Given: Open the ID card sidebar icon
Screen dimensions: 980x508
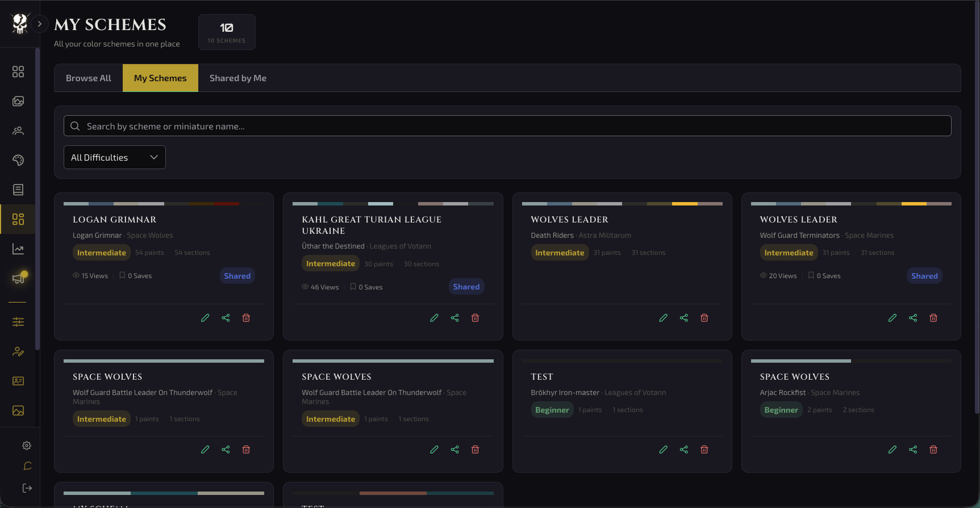Looking at the screenshot, I should click(x=18, y=381).
